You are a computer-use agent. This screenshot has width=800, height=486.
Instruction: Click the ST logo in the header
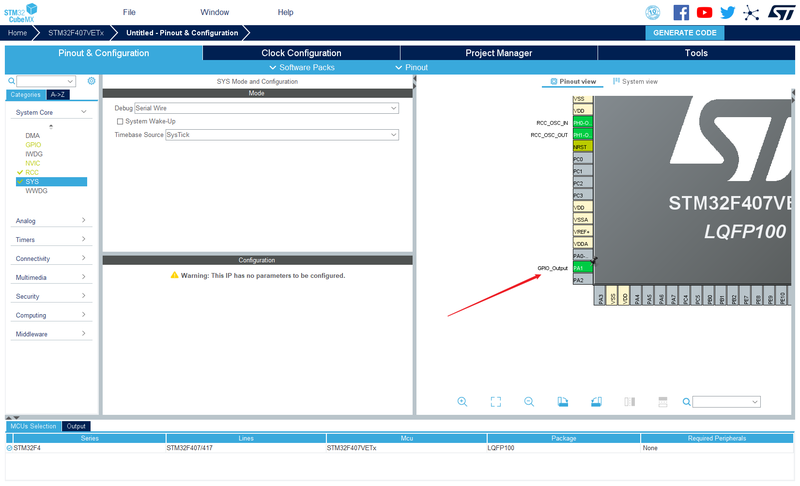click(781, 12)
